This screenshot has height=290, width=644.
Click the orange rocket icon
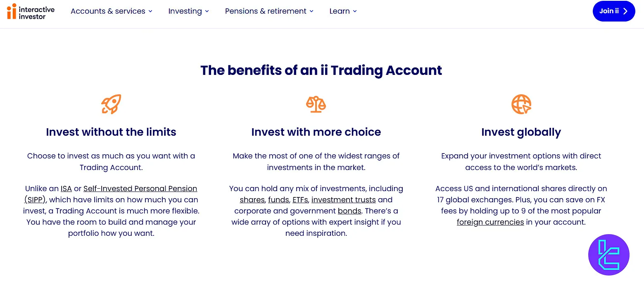[x=111, y=104]
